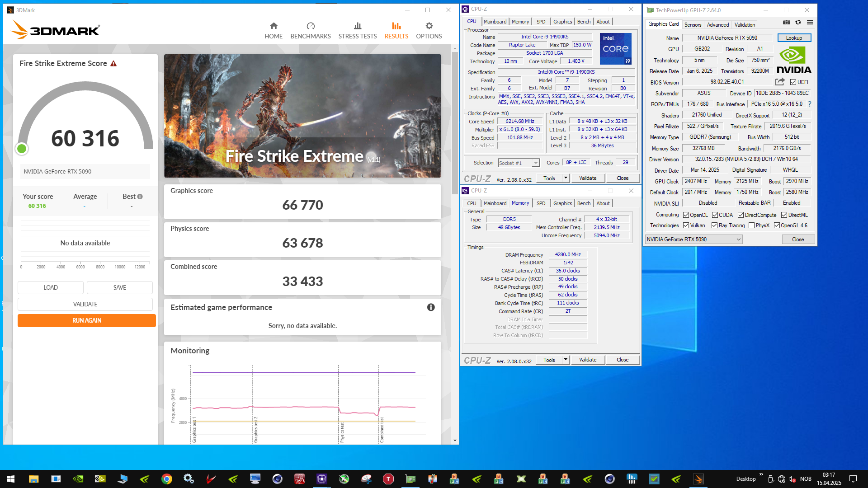Image resolution: width=868 pixels, height=488 pixels.
Task: Click the warning triangle beside Fire Strike Extreme Score
Action: click(x=113, y=64)
